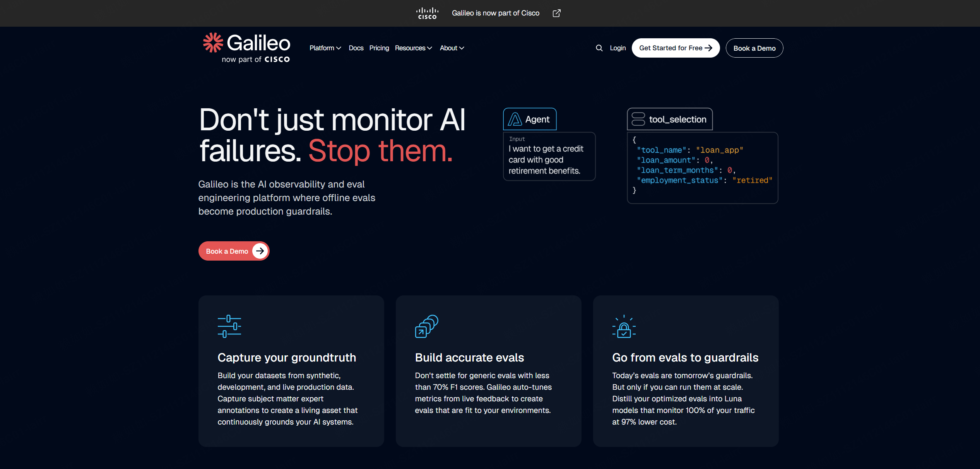Viewport: 980px width, 469px height.
Task: Click the "loan_term_months" key in JSON
Action: pos(677,170)
